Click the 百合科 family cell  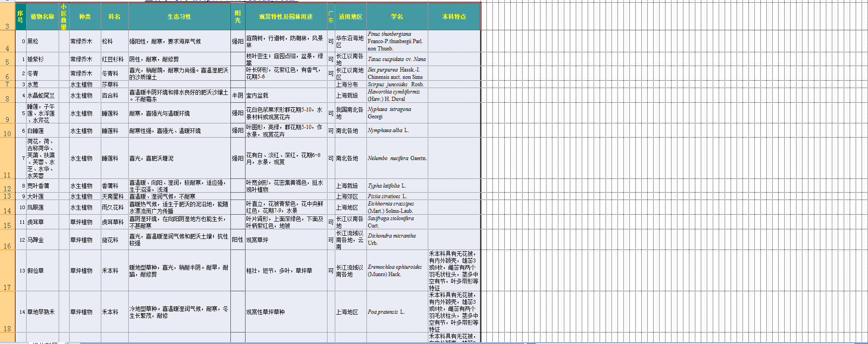click(x=115, y=95)
